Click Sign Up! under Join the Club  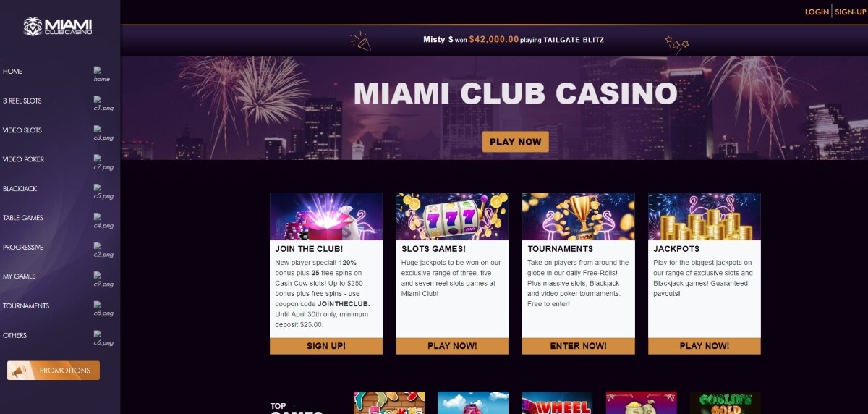coord(326,346)
